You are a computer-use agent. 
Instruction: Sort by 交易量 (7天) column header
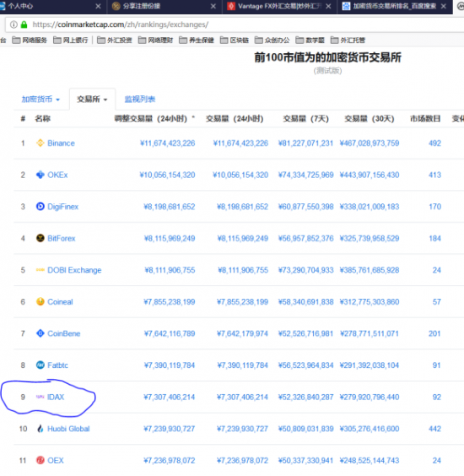coord(306,118)
